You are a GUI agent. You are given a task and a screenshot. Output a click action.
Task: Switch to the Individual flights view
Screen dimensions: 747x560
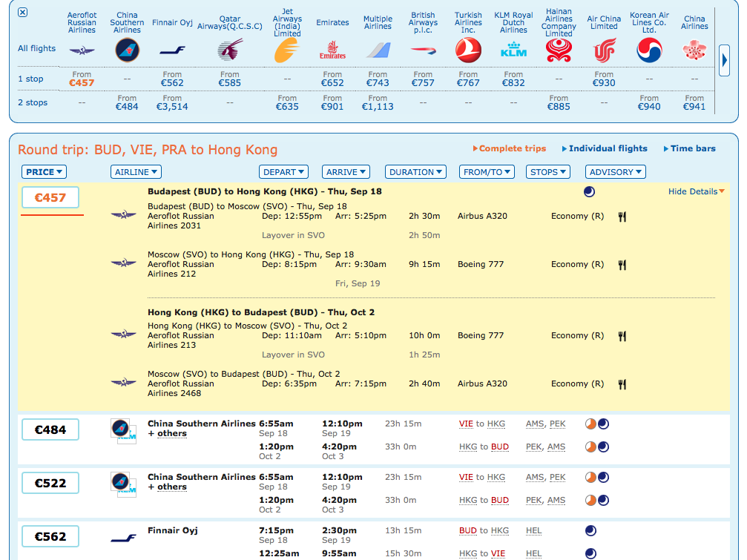605,148
